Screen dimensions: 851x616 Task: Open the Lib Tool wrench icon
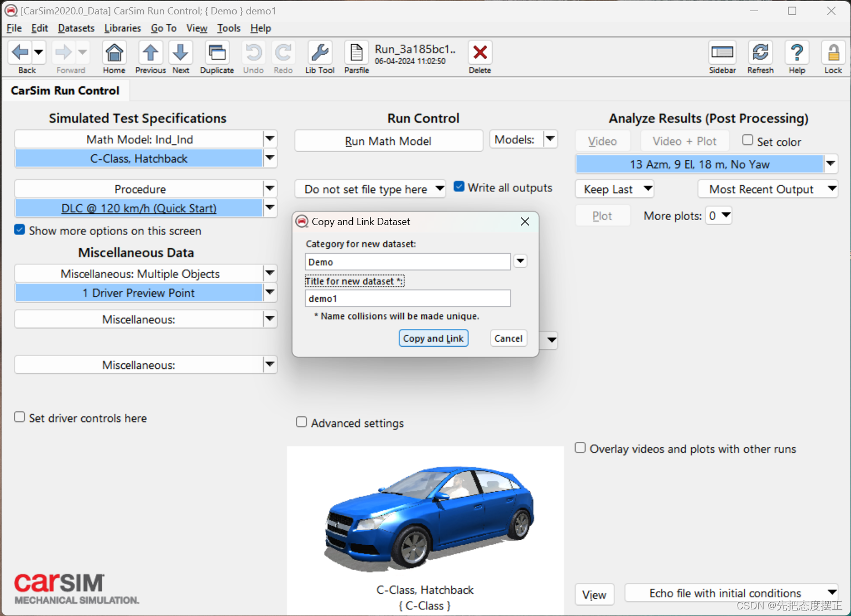coord(320,53)
